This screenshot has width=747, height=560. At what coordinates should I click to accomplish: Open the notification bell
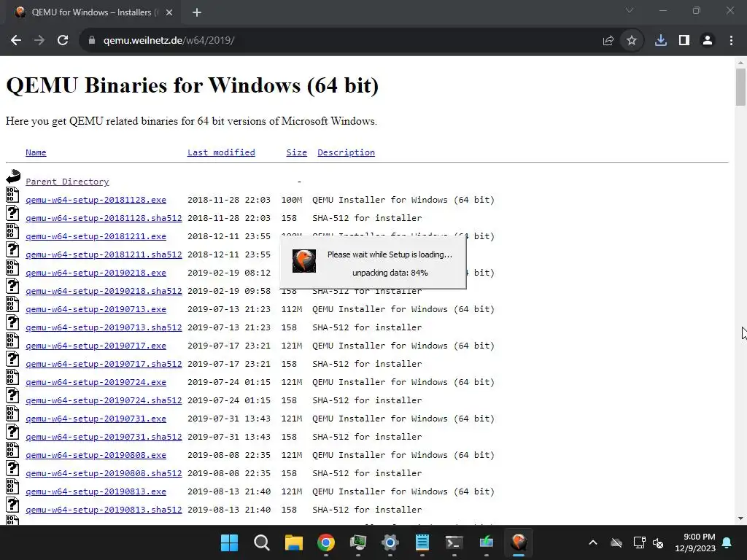pos(727,542)
